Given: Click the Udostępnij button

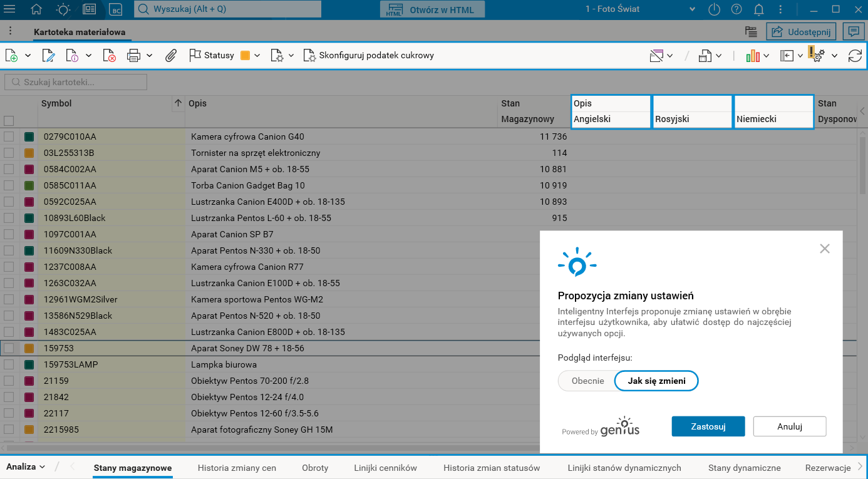Looking at the screenshot, I should (802, 32).
